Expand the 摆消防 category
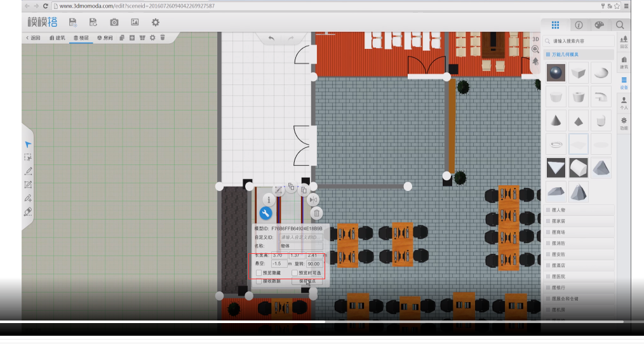Viewport: 644px width, 344px height. coord(579,244)
